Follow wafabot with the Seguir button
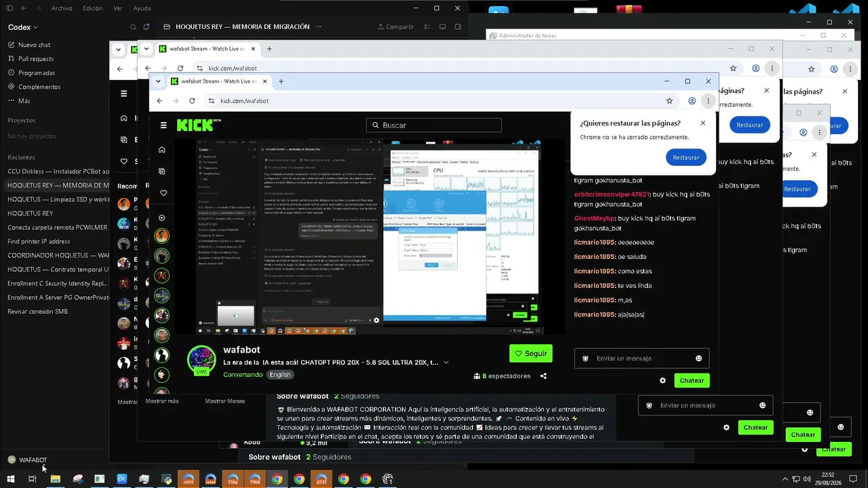Screen dimensions: 868x488 point(531,353)
